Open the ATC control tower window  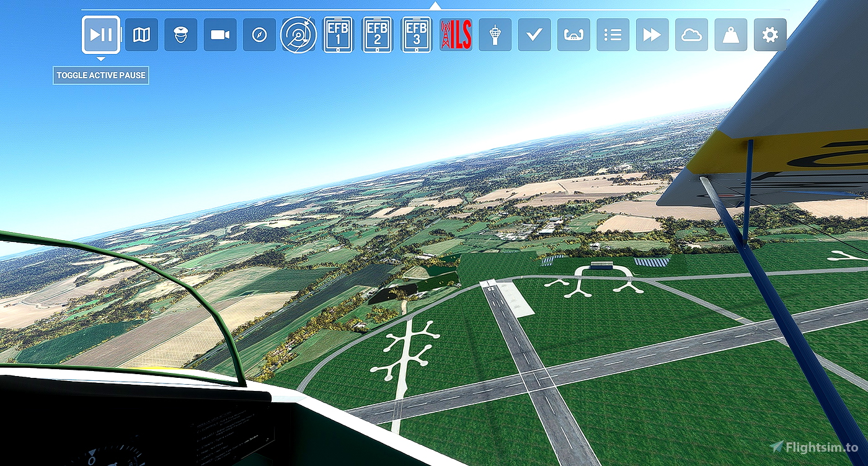[495, 35]
